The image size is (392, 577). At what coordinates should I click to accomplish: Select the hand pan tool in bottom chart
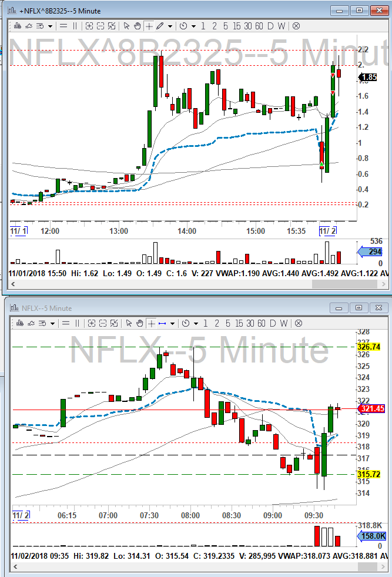click(x=139, y=323)
